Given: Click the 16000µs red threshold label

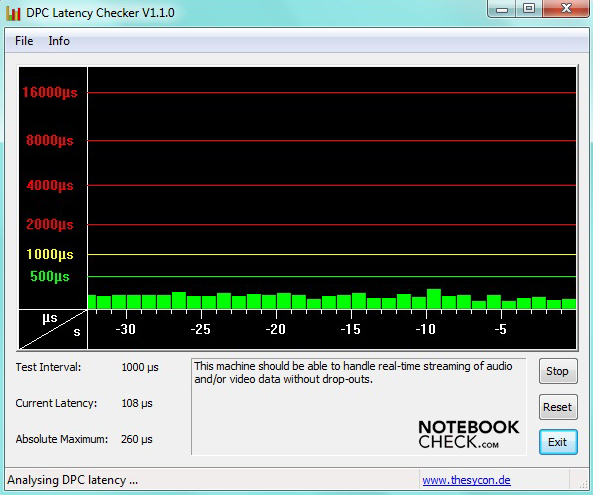Looking at the screenshot, I should (50, 92).
